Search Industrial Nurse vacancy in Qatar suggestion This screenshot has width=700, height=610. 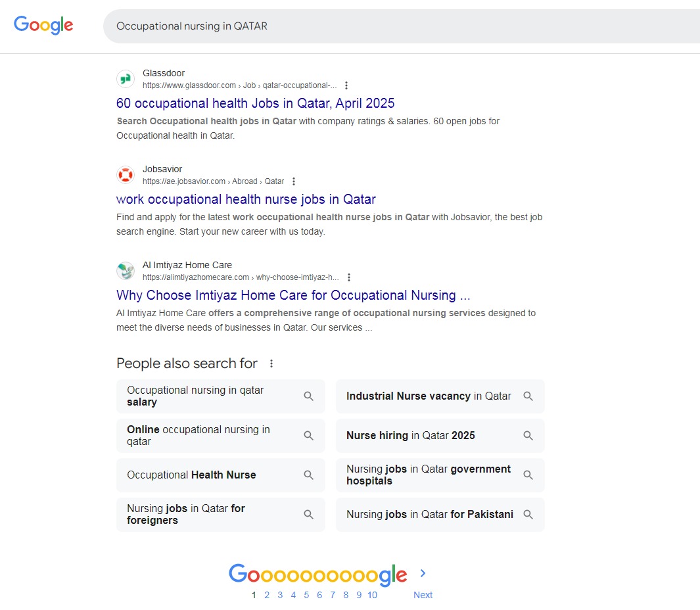pos(440,396)
